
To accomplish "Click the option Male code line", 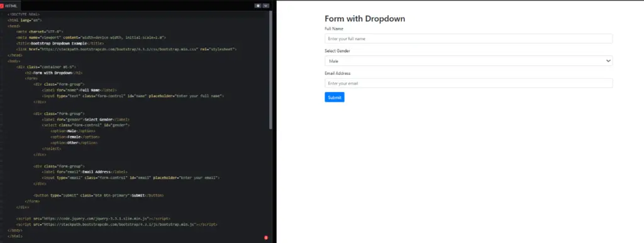I will point(73,131).
